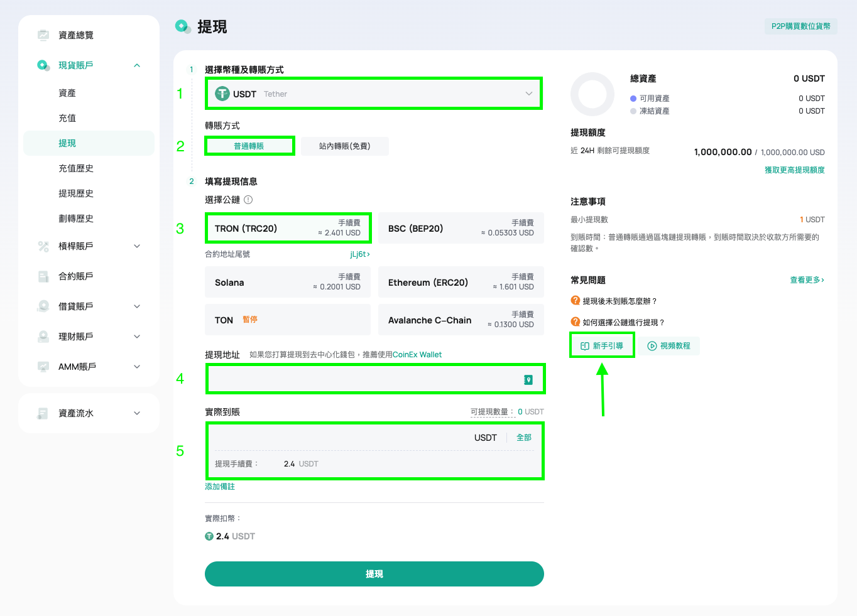The width and height of the screenshot is (857, 616).
Task: Open 查看更多 FAQ link
Action: 807,280
